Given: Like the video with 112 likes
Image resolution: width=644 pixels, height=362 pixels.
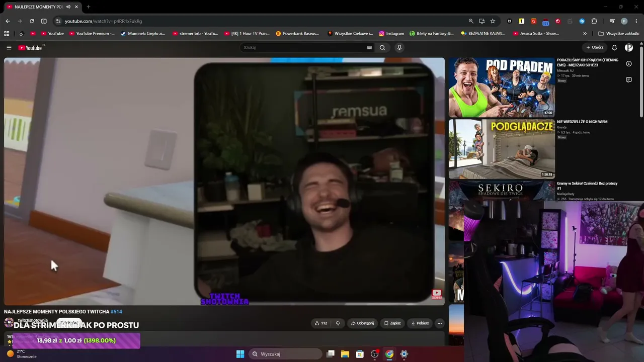Looking at the screenshot, I should coord(320,323).
